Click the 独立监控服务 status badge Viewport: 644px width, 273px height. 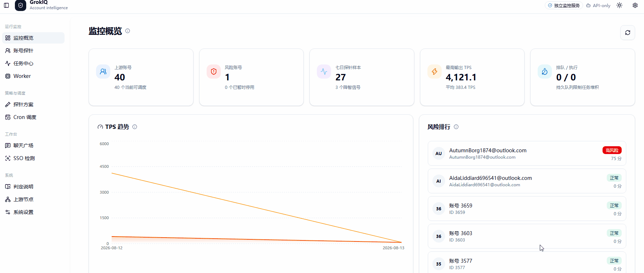(564, 5)
